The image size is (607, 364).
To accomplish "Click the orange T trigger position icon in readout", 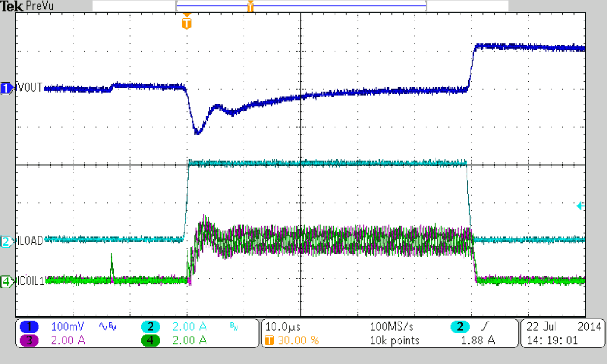I will click(x=269, y=340).
